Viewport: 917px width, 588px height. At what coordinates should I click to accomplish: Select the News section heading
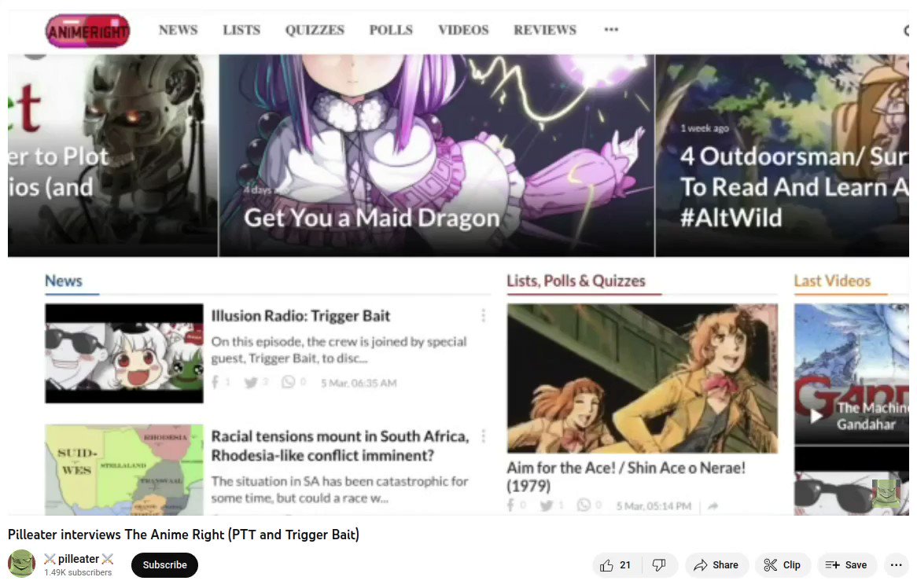(64, 281)
